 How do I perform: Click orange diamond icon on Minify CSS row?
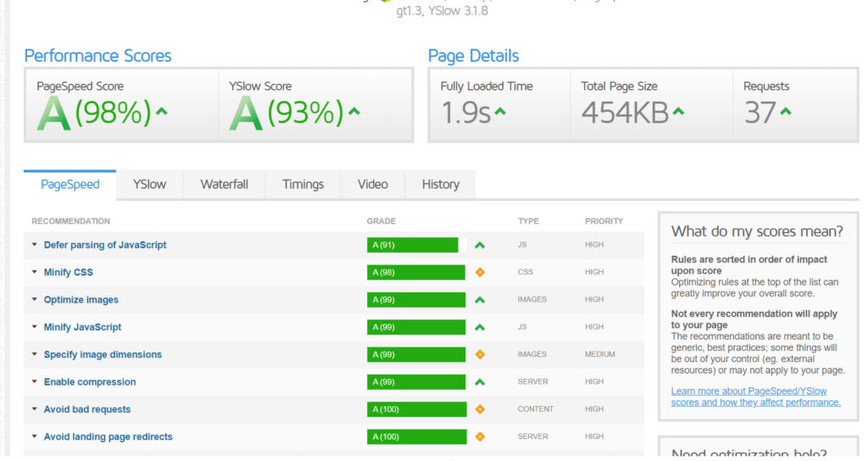pos(480,272)
